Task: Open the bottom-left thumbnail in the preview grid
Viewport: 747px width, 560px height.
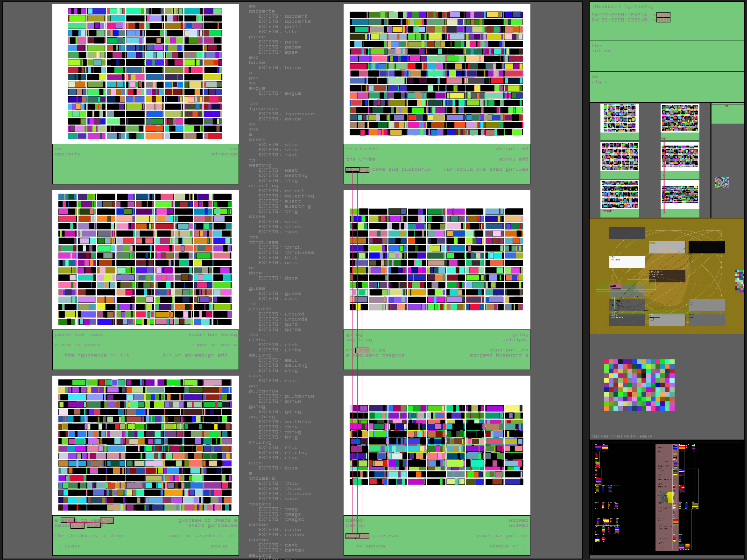Action: pos(620,195)
